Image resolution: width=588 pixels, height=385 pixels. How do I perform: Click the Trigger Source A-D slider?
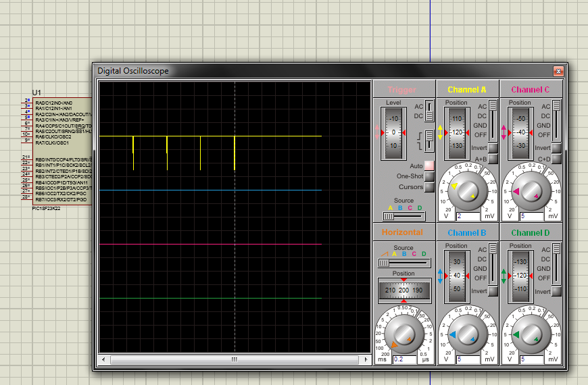coord(404,216)
